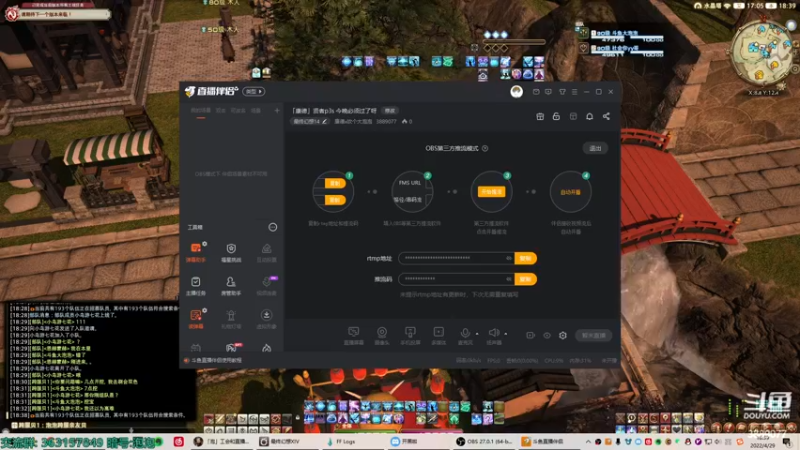The width and height of the screenshot is (800, 450).
Task: Click the 推流码 input field
Action: [456, 279]
